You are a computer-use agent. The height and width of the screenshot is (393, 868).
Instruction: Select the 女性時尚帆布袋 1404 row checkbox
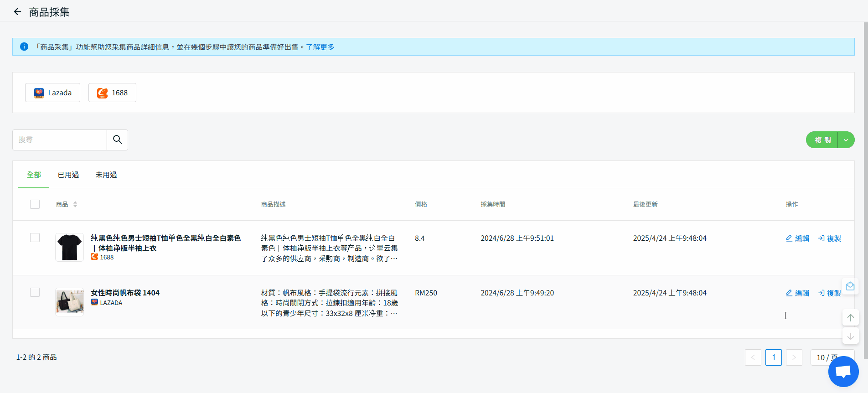35,292
